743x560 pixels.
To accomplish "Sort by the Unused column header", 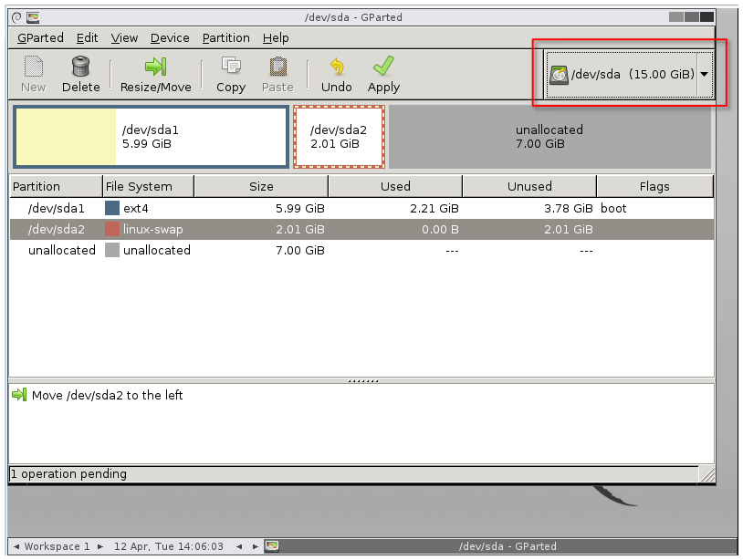I will pos(529,186).
